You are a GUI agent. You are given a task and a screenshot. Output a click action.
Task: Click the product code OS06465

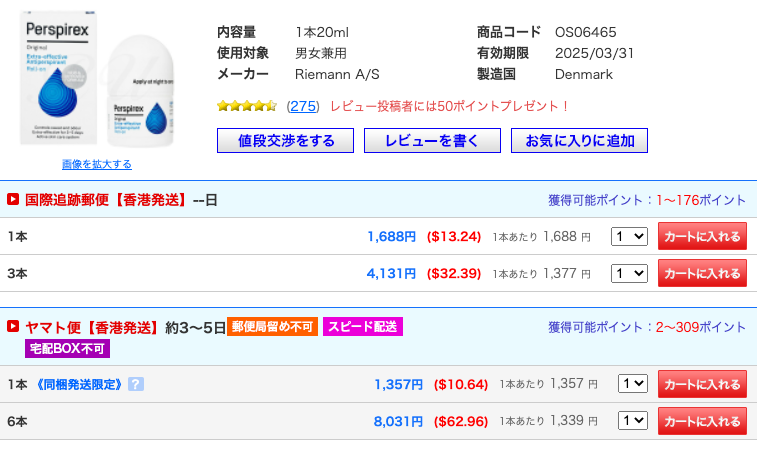click(586, 32)
